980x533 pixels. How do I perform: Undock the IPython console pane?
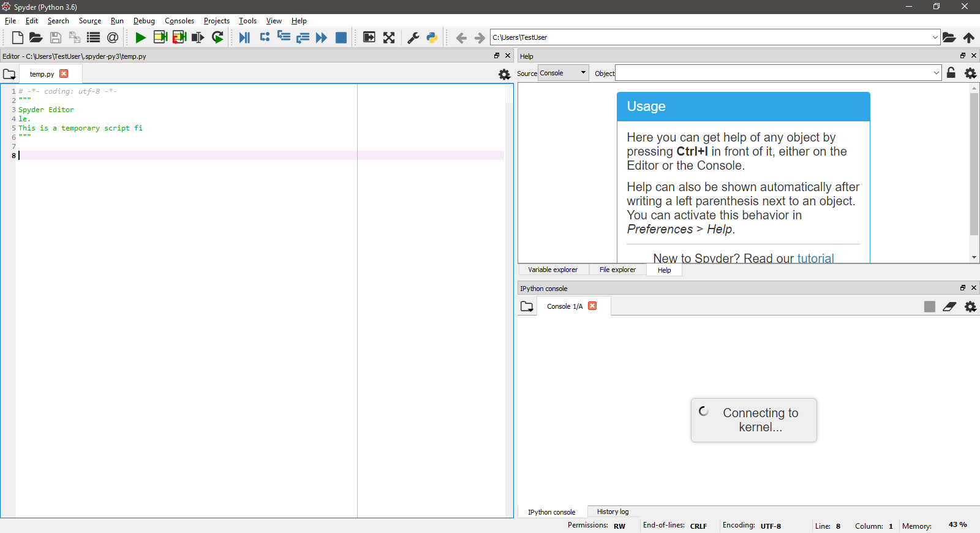(963, 288)
